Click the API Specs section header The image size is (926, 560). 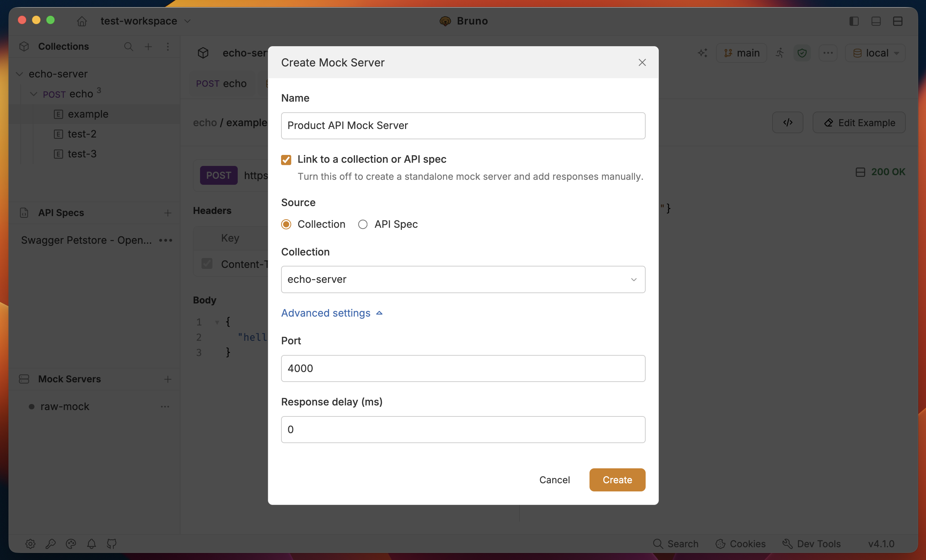coord(61,213)
